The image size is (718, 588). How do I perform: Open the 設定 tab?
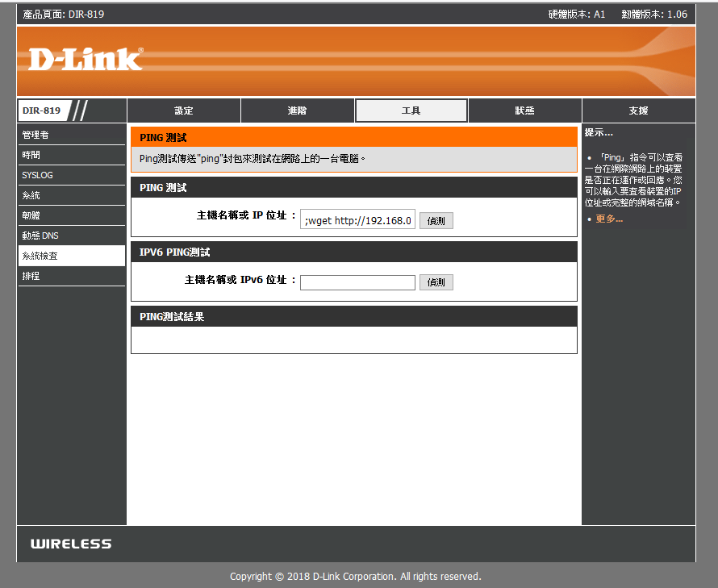click(x=184, y=111)
